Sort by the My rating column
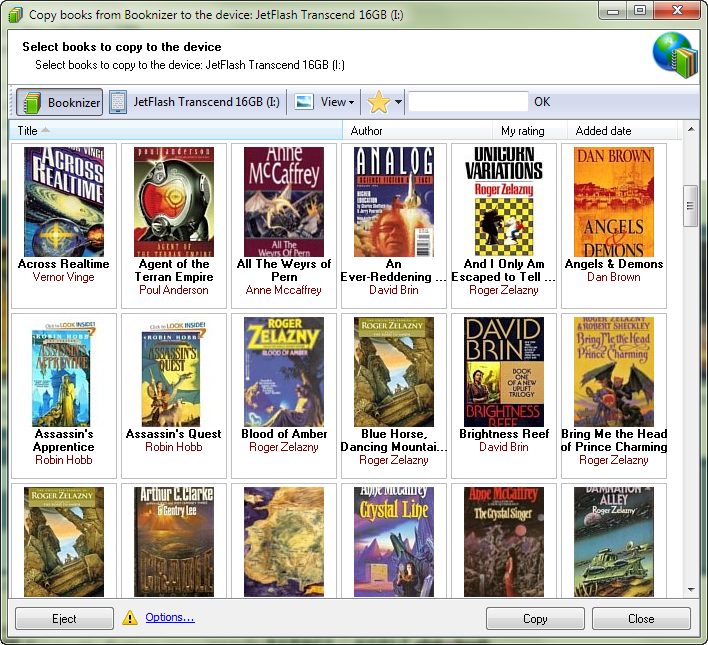Viewport: 708px width, 645px height. click(529, 131)
